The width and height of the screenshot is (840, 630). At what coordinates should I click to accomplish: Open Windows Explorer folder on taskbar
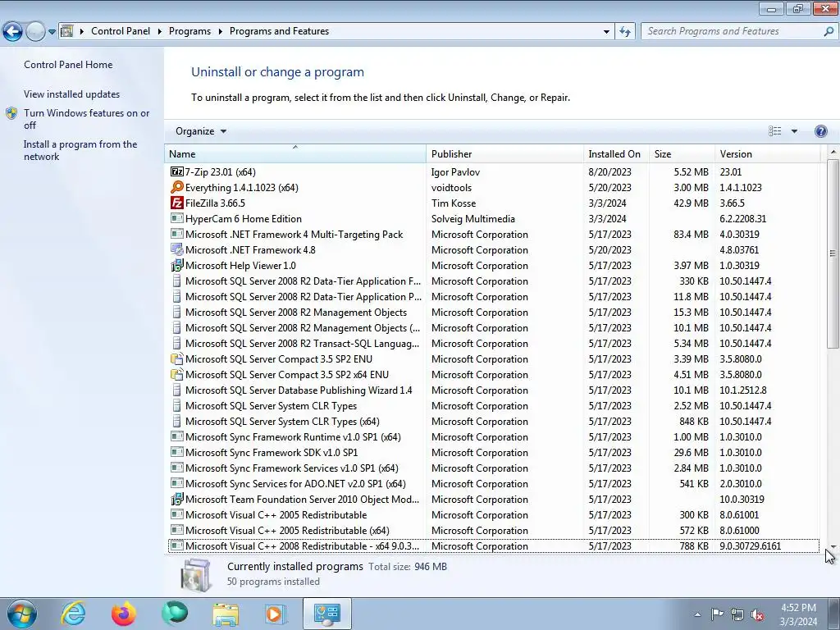(x=226, y=614)
